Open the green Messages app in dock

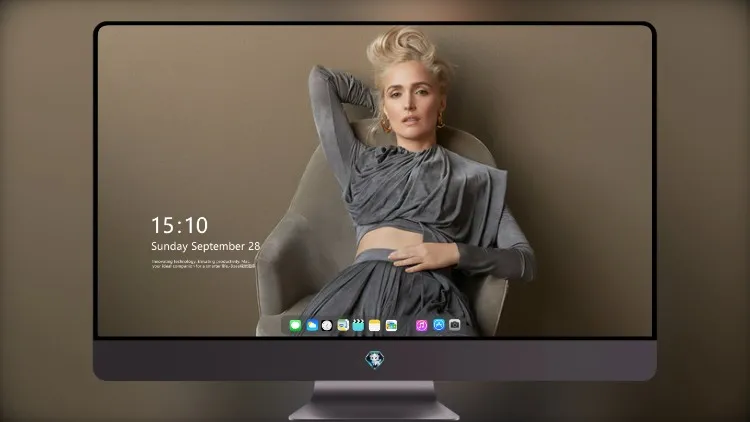pos(296,326)
